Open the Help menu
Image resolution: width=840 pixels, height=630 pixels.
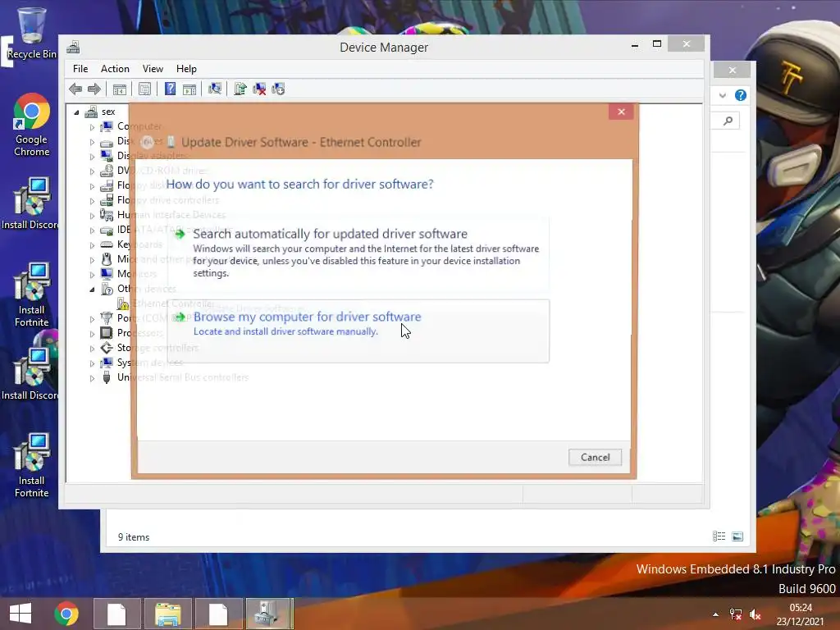(186, 69)
